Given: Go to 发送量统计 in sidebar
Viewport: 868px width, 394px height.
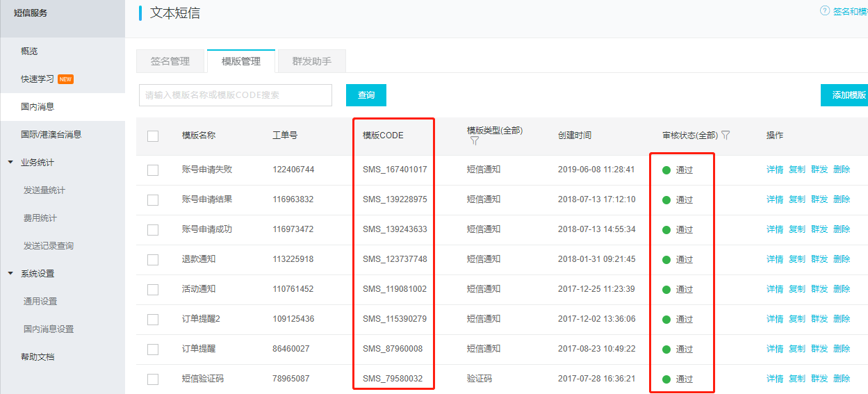Looking at the screenshot, I should (x=44, y=190).
